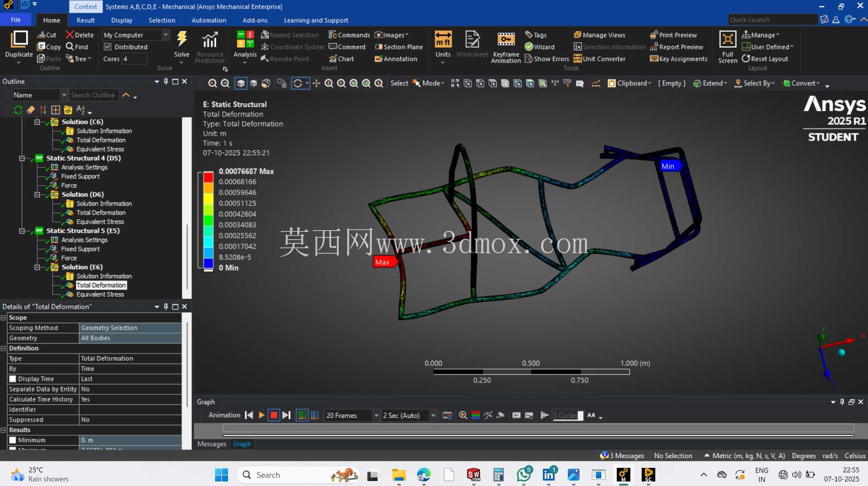
Task: Click the Solve lightning bolt icon
Action: tap(182, 39)
